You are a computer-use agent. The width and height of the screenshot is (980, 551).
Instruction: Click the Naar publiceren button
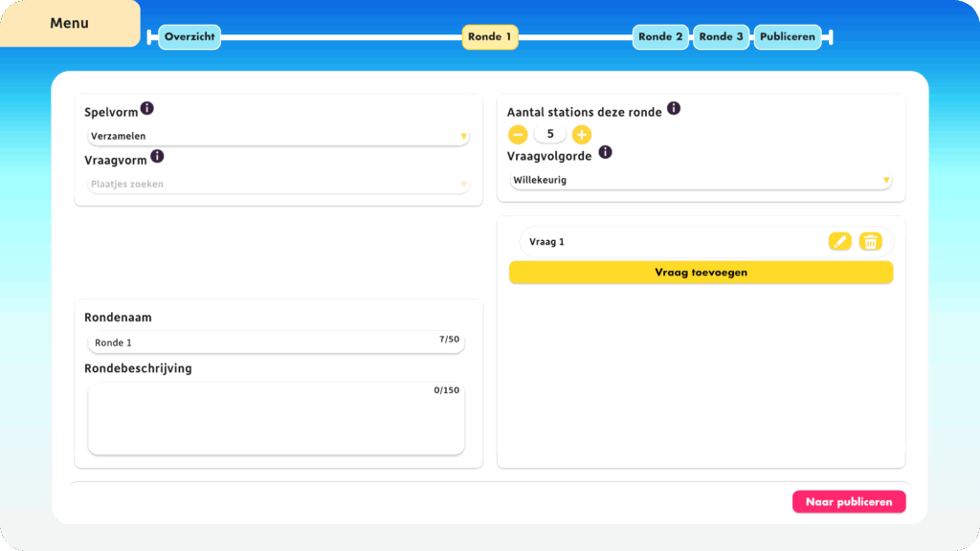pyautogui.click(x=848, y=502)
